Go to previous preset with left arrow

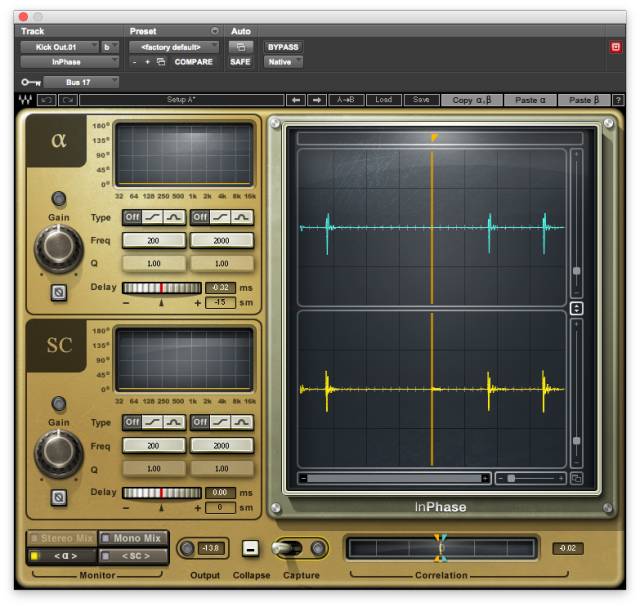pos(296,100)
